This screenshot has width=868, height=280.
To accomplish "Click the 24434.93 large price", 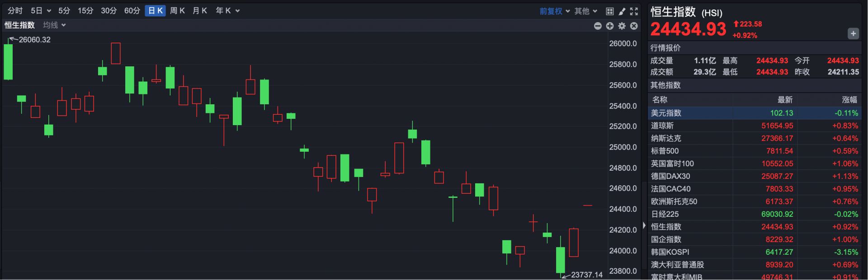I will pos(688,29).
